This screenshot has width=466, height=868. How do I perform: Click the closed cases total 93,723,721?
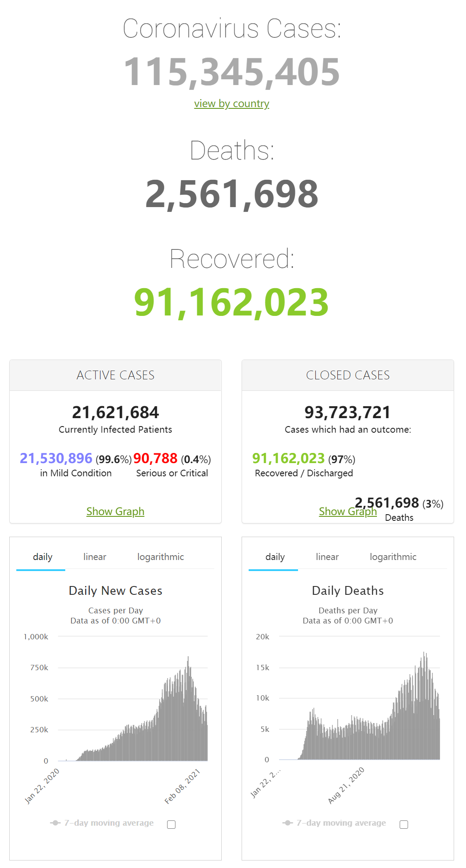348,412
